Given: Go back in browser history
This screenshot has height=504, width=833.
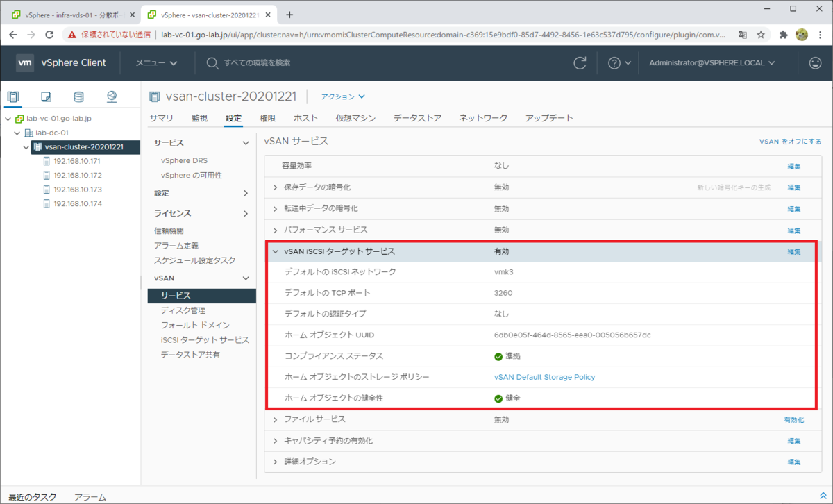Looking at the screenshot, I should tap(13, 34).
